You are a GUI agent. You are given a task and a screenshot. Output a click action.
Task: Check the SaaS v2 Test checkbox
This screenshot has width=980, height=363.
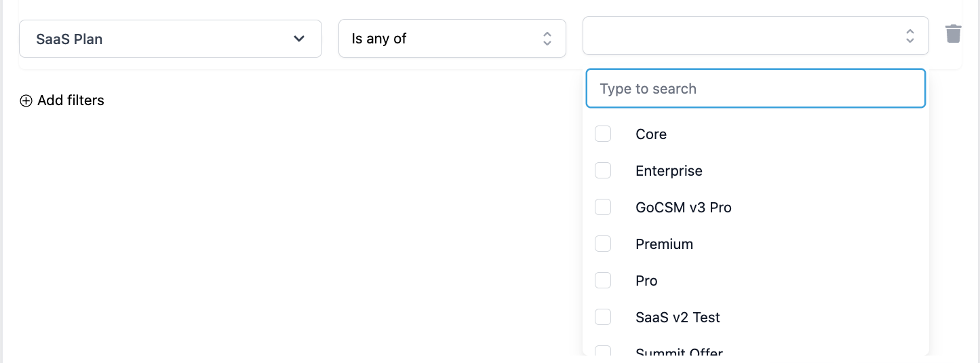(603, 317)
